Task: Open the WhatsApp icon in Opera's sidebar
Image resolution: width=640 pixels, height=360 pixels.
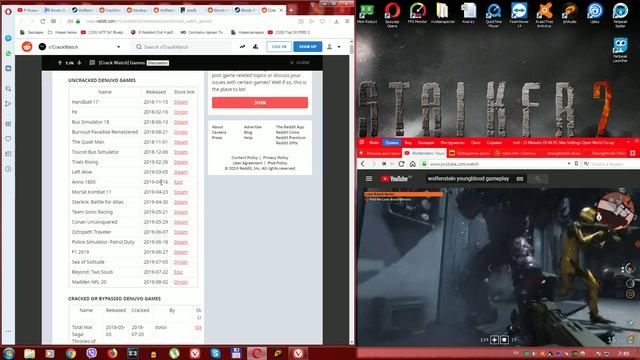Action: 8,53
